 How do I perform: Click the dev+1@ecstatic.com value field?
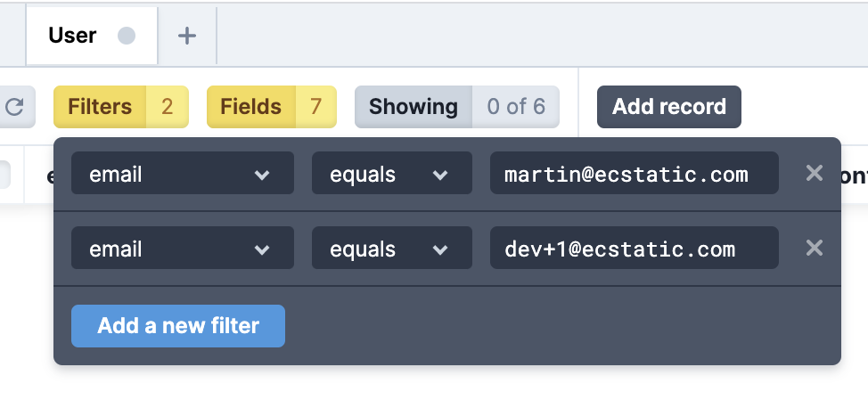(x=634, y=248)
